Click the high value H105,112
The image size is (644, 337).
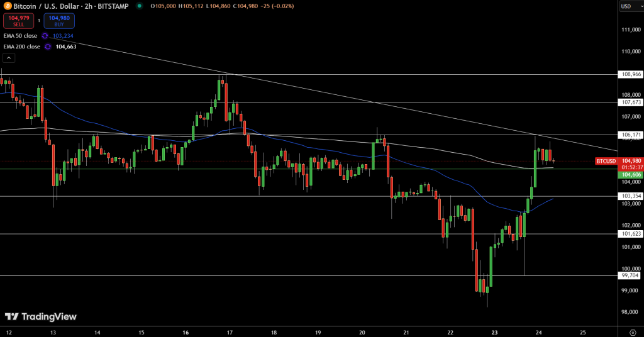[191, 6]
